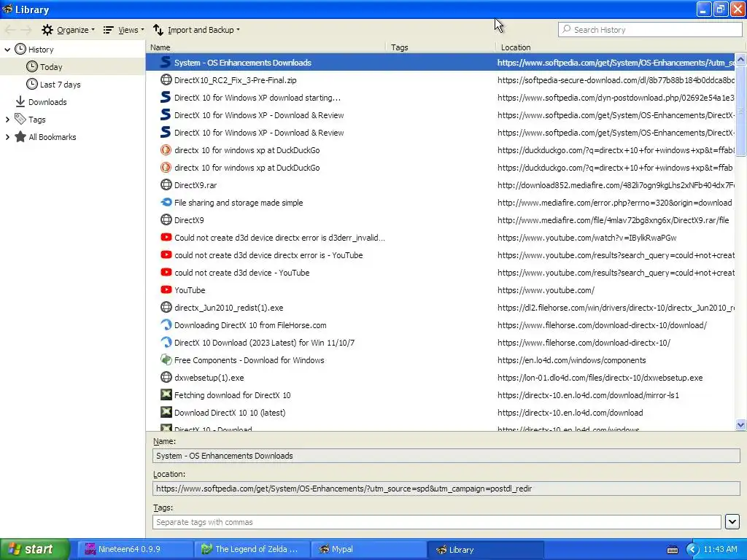Expand the tags selector dropdown arrow
747x560 pixels.
click(x=732, y=521)
